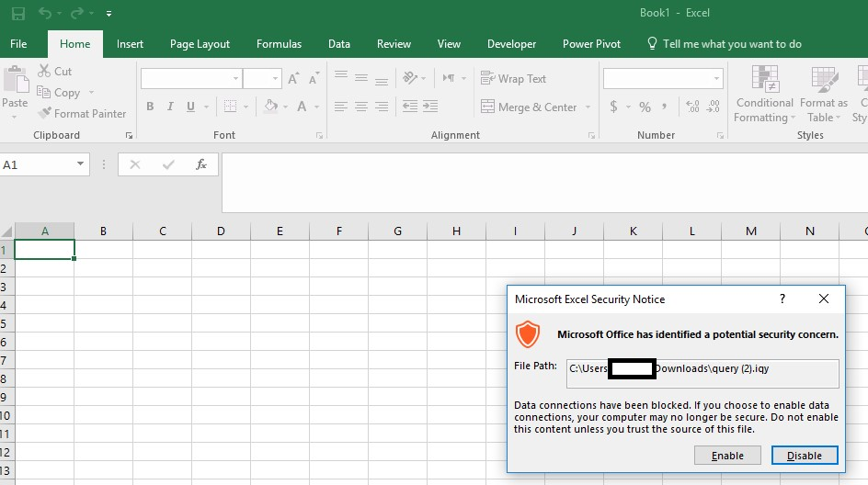Screen dimensions: 868x485
Task: Open Font settings dialog launcher
Action: (x=319, y=136)
